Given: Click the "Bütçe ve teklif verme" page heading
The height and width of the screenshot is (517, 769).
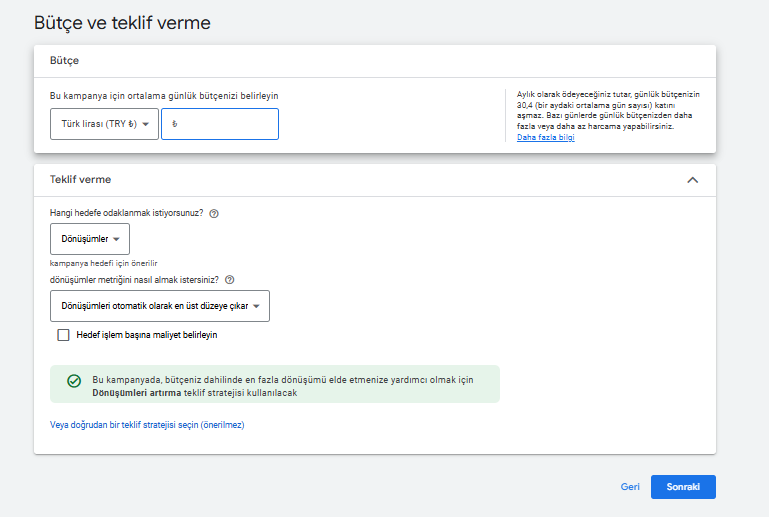Looking at the screenshot, I should coord(122,23).
